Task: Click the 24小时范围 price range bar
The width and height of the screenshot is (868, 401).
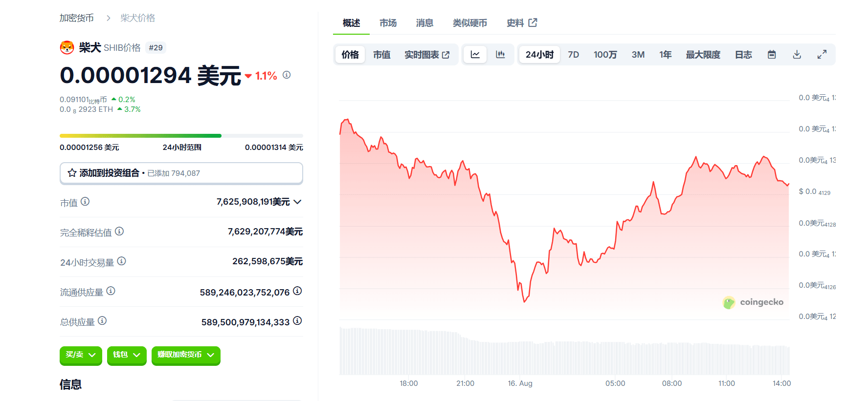Action: coord(181,136)
